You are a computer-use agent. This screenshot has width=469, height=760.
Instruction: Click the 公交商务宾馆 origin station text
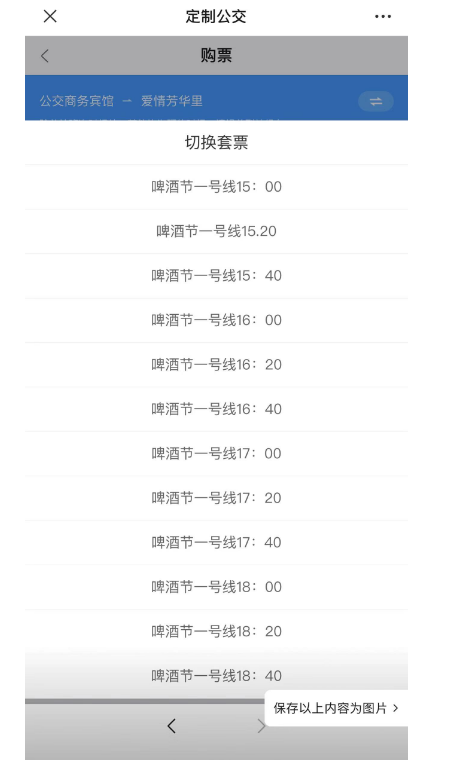[x=77, y=101]
